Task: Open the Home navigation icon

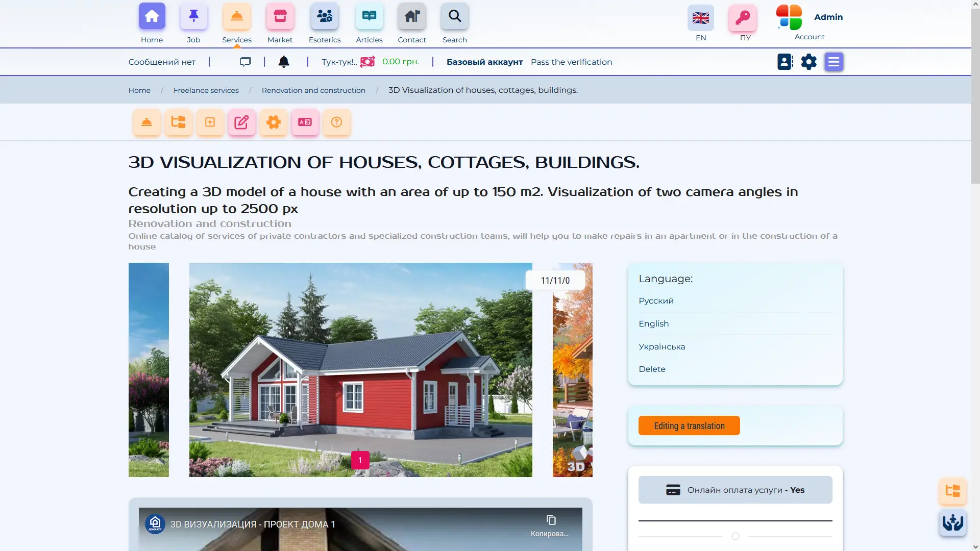Action: (x=152, y=16)
